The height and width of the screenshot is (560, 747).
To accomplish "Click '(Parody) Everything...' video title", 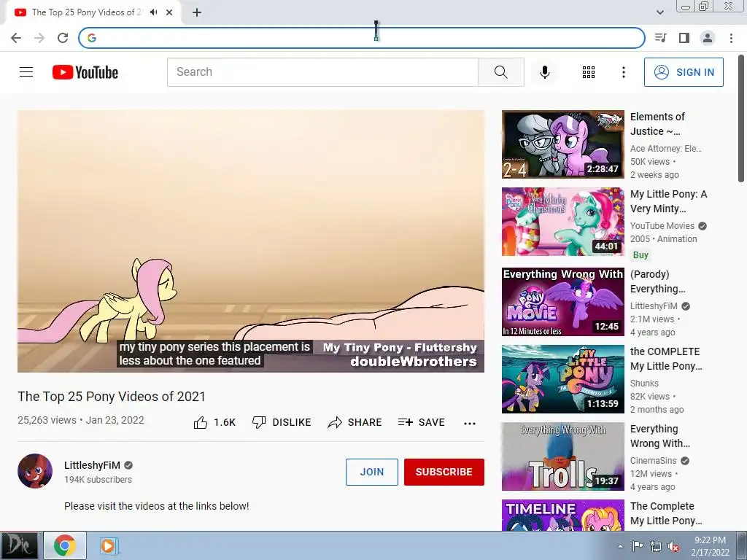I will click(x=657, y=281).
